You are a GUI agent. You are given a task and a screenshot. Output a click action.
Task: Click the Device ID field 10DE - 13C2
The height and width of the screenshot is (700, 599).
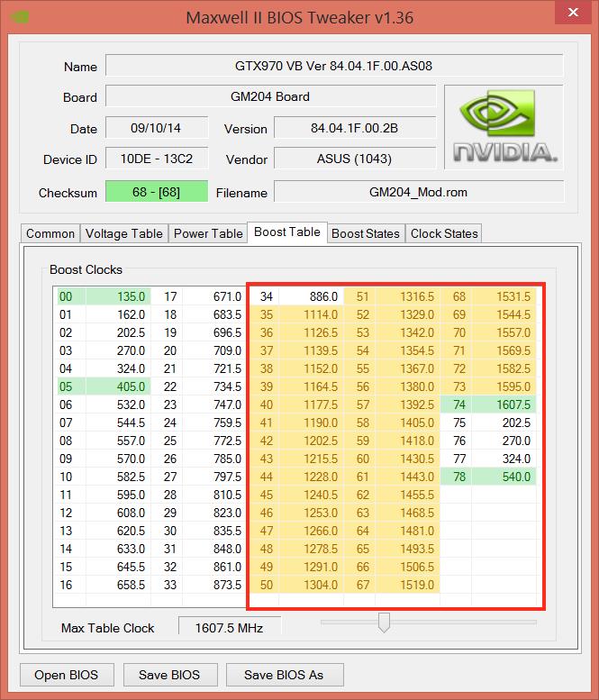(156, 159)
